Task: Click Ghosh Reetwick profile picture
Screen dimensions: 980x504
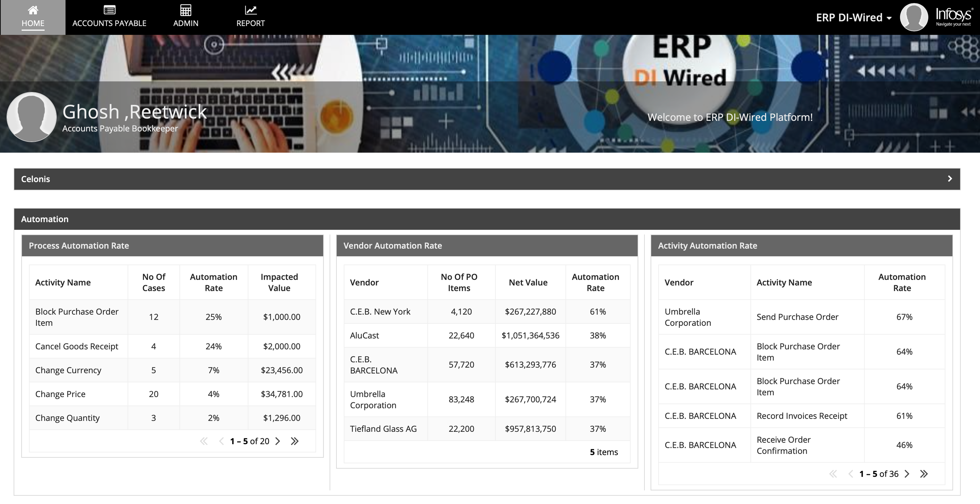Action: click(32, 117)
